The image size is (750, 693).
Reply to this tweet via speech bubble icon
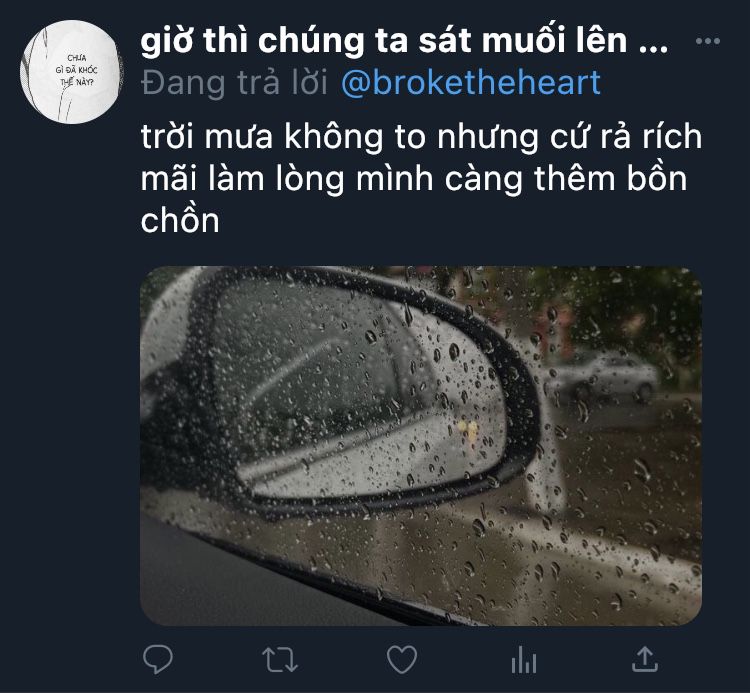coord(158,660)
